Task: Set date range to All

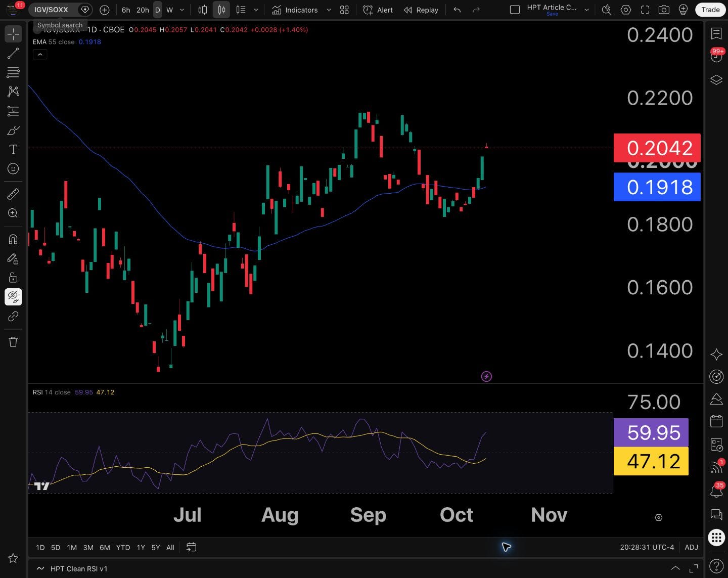Action: pos(170,547)
